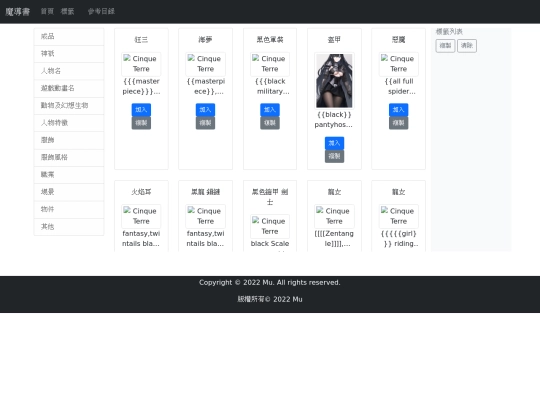The image size is (540, 405).
Task: Click the '[[[[Zentangle]]]],...' prompt text
Action: click(x=334, y=239)
